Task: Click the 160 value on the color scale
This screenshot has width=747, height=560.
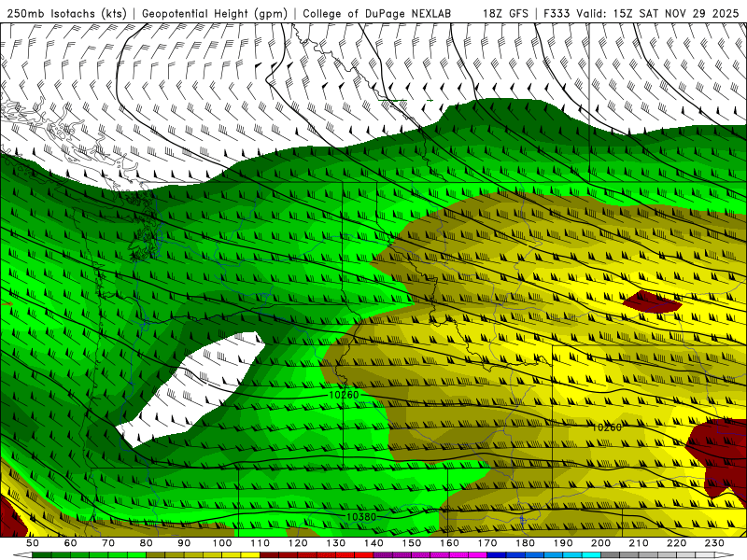Action: pyautogui.click(x=449, y=543)
